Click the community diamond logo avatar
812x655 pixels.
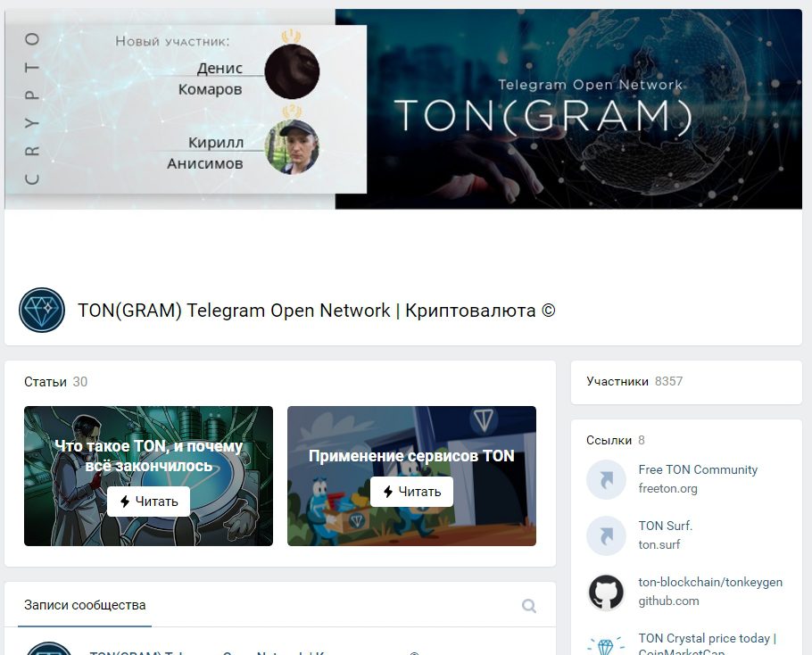tap(42, 311)
